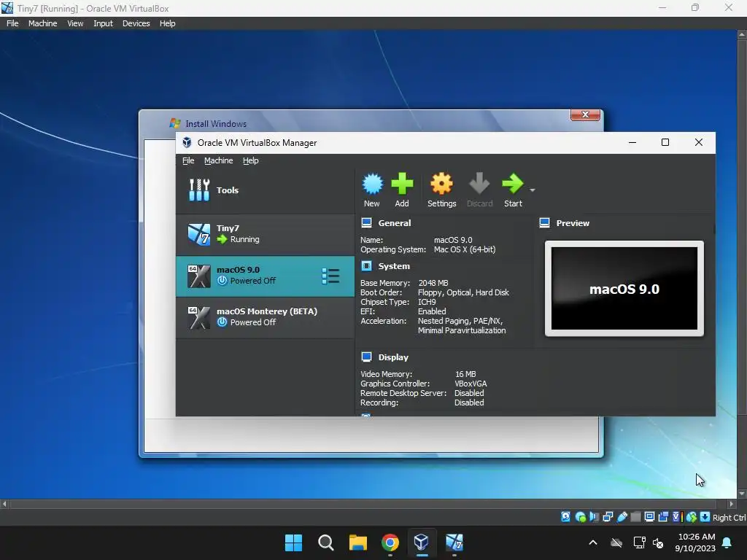Click the network tray icon

[639, 542]
